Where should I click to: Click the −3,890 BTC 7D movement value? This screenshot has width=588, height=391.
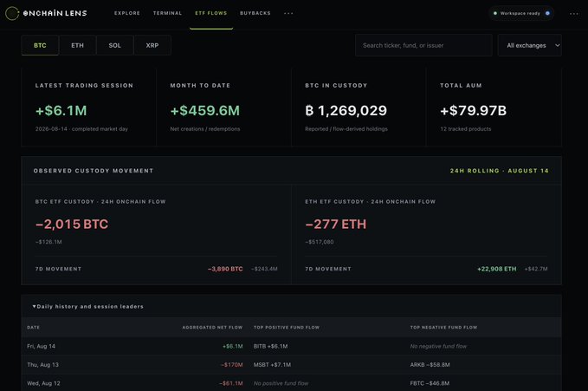click(225, 269)
